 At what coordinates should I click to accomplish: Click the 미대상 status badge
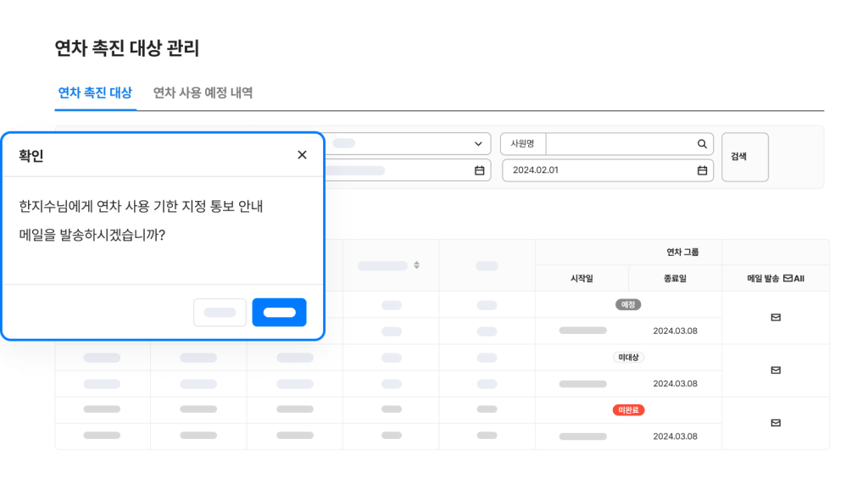coord(628,358)
